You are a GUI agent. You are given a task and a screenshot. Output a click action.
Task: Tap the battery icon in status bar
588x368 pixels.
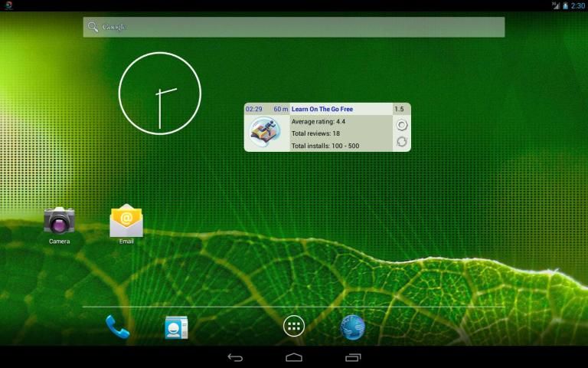point(565,5)
